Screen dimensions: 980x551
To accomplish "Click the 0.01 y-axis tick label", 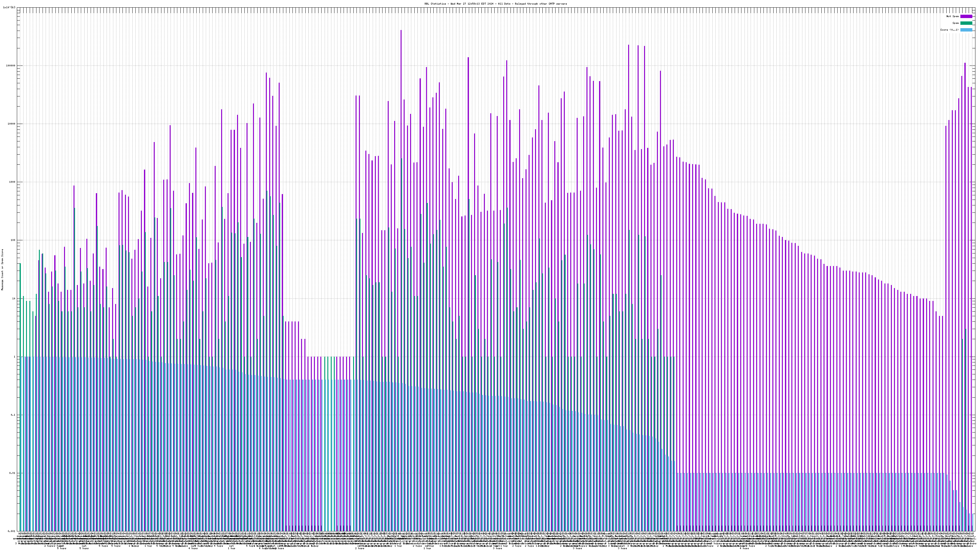I will (x=13, y=473).
